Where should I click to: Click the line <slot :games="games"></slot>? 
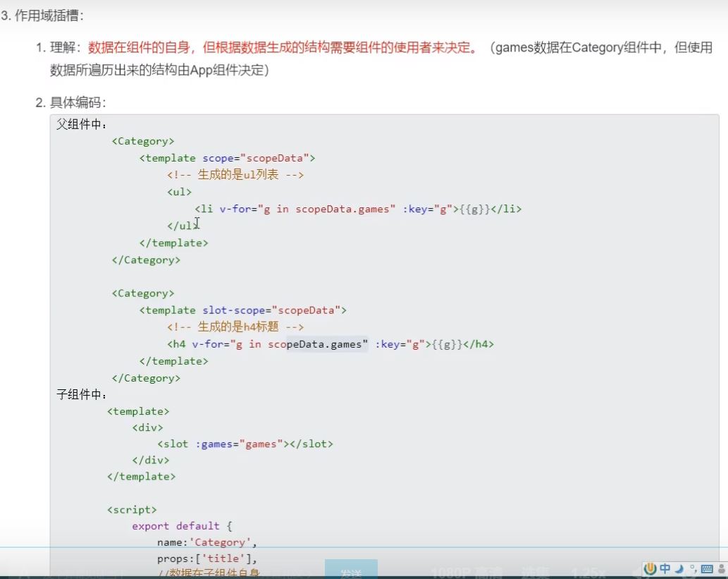(x=245, y=444)
